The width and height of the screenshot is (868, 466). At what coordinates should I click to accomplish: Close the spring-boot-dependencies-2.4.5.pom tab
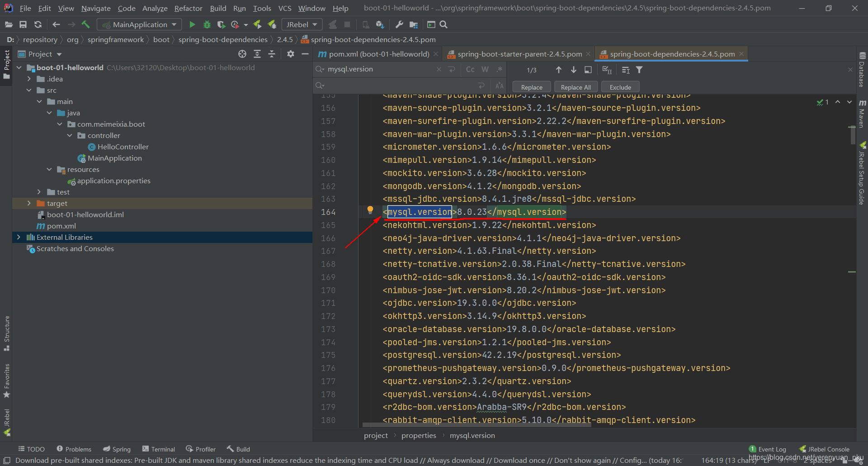tap(741, 54)
